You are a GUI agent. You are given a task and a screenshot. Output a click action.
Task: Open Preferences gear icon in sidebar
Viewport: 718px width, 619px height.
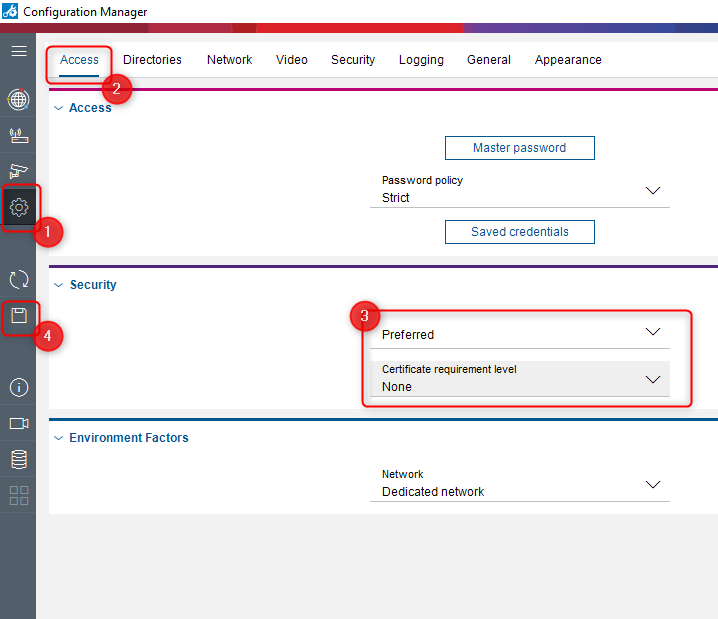pyautogui.click(x=18, y=208)
